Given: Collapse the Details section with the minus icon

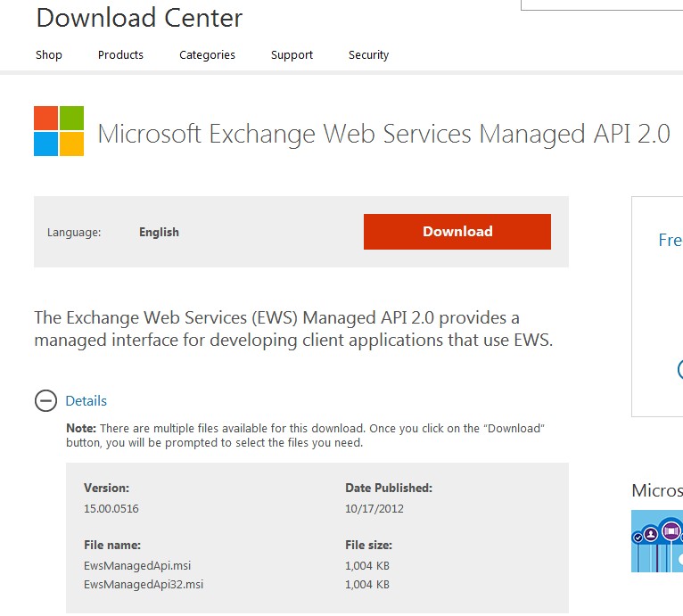Looking at the screenshot, I should click(x=45, y=401).
